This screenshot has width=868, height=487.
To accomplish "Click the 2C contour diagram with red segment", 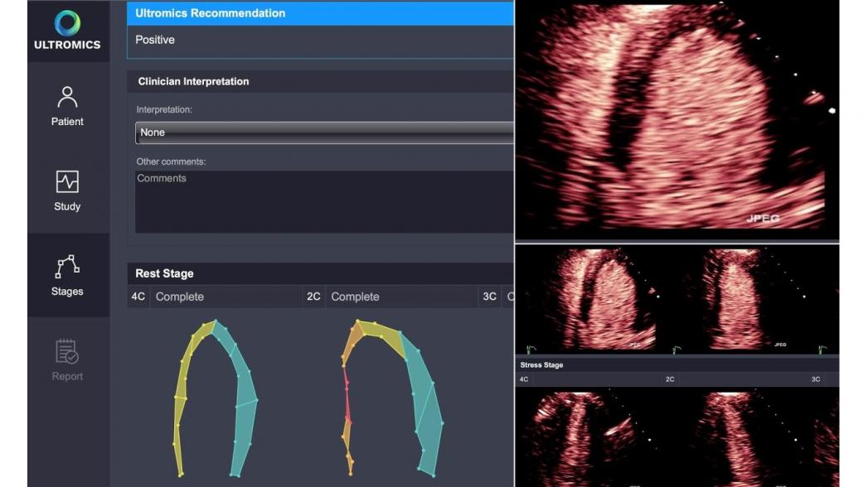I will (x=391, y=398).
